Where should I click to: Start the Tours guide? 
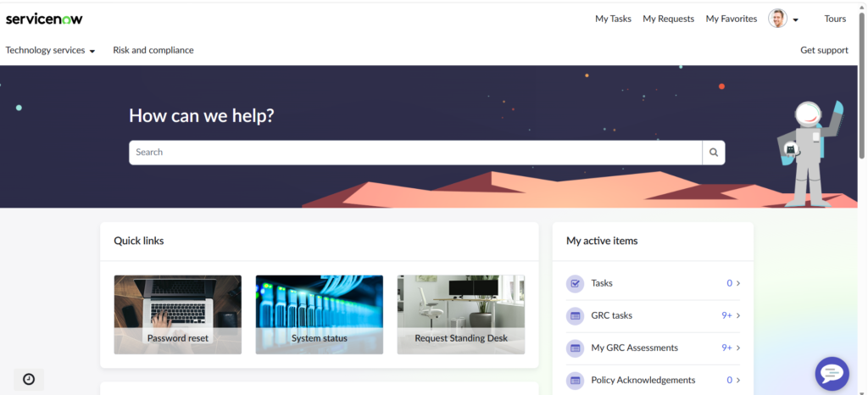point(835,19)
